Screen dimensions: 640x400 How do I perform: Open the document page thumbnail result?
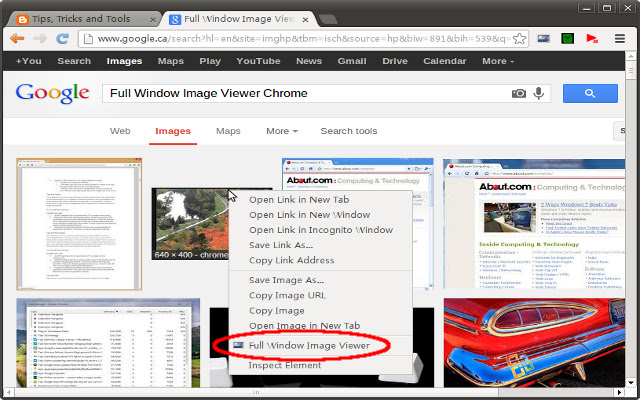click(x=79, y=224)
